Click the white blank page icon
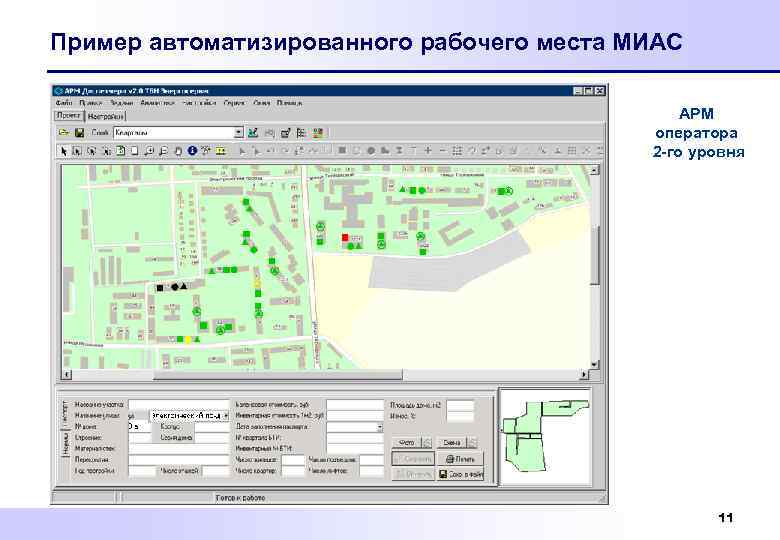This screenshot has width=780, height=540. [x=134, y=151]
